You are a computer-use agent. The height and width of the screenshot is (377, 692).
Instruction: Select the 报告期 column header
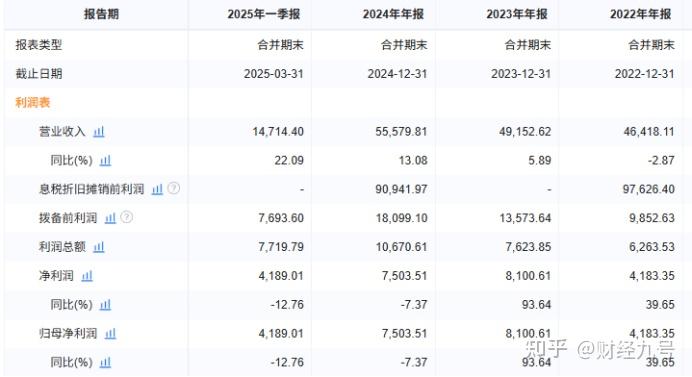point(102,14)
